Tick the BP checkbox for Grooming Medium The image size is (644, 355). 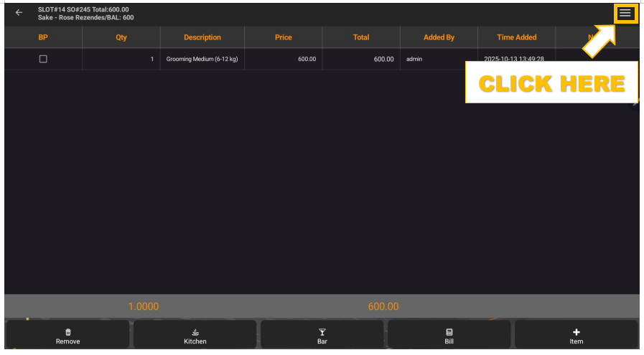pos(43,59)
